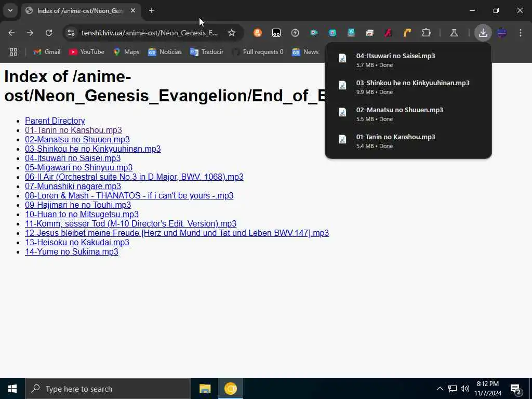The width and height of the screenshot is (532, 399).
Task: Open the volume tray icon
Action: pos(465,389)
